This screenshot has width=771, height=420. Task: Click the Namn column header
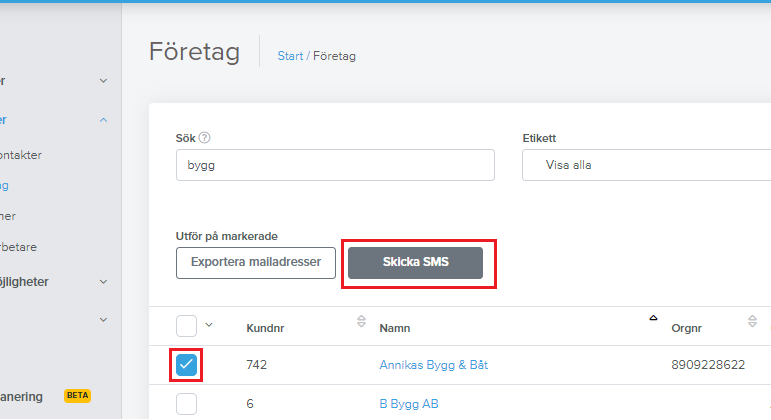click(395, 328)
